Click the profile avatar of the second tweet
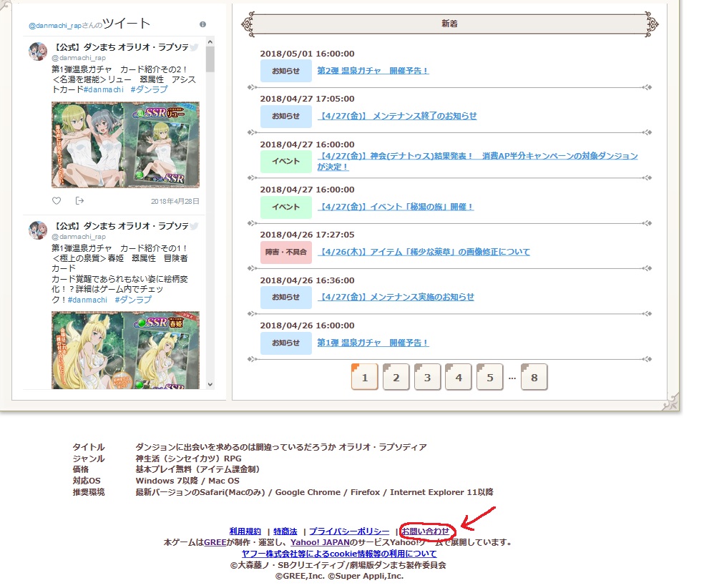This screenshot has width=714, height=588. pos(38,230)
